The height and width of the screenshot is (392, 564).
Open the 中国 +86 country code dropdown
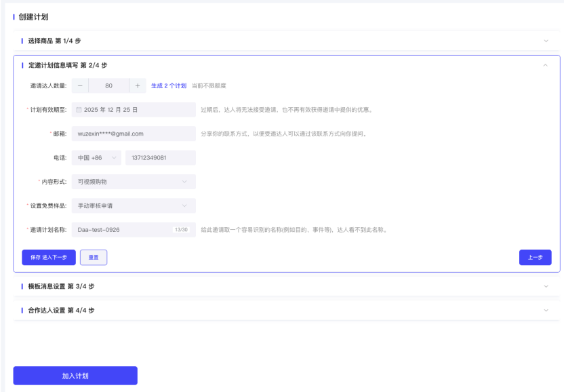(96, 158)
